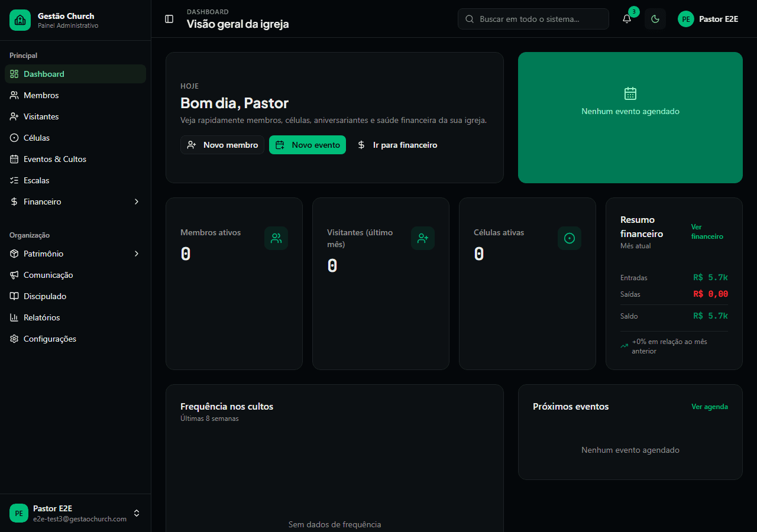Click the Visitantes card user-plus icon
The width and height of the screenshot is (757, 532).
(423, 238)
